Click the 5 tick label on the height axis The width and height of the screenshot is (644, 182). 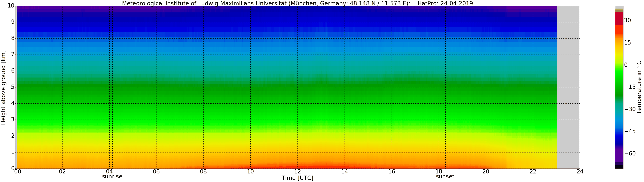(x=13, y=87)
